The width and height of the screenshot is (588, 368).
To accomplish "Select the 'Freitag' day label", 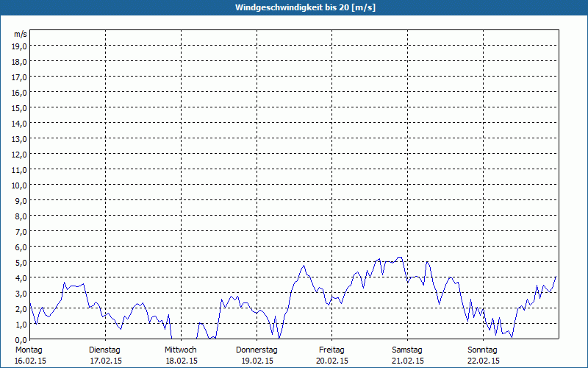I will coord(331,350).
